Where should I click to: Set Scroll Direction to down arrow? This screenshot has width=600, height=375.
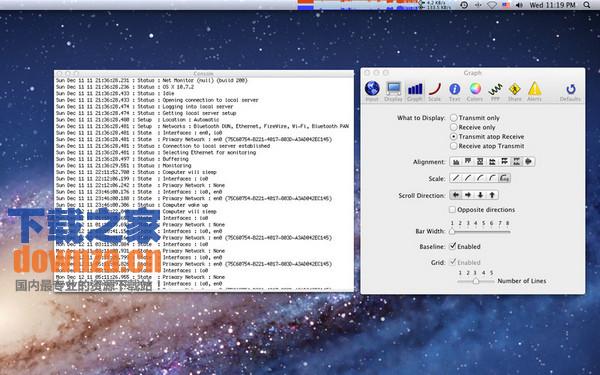(480, 195)
